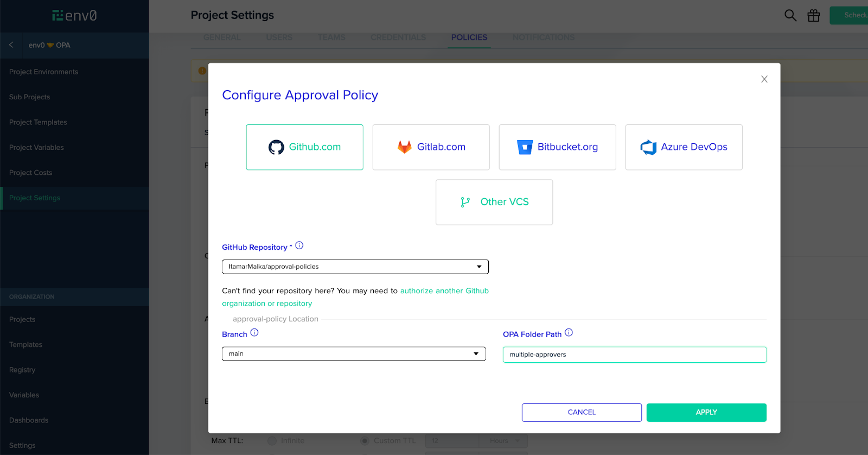This screenshot has height=455, width=868.
Task: Click the env0 OPA project name
Action: pyautogui.click(x=49, y=45)
